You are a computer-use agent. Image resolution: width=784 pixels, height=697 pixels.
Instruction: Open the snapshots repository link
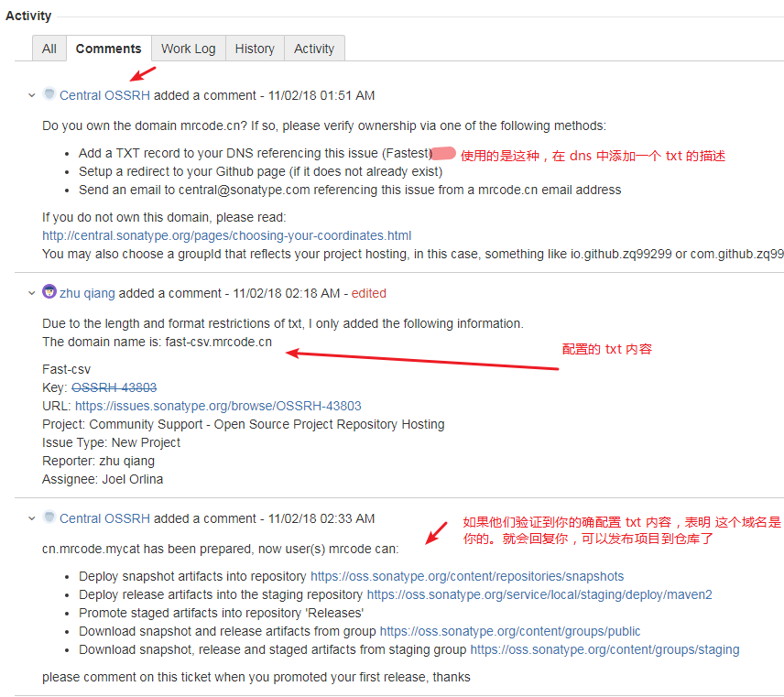click(467, 576)
